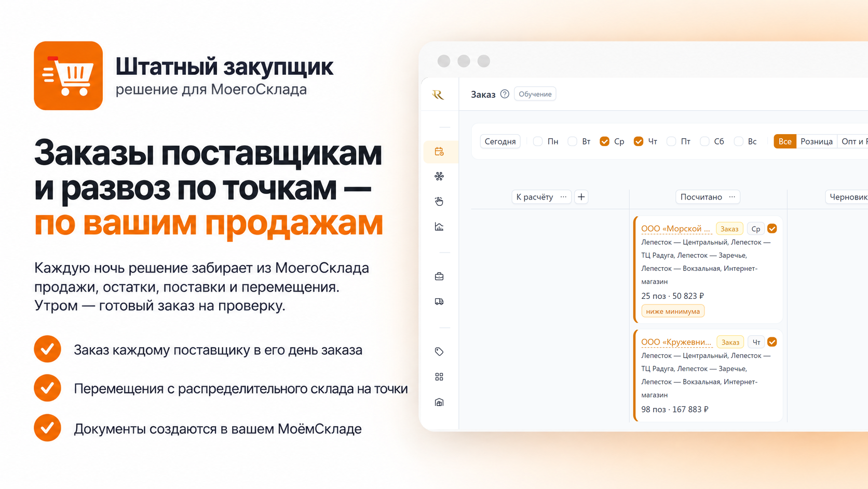Open the hand pointer sidebar icon
868x489 pixels.
click(x=439, y=201)
